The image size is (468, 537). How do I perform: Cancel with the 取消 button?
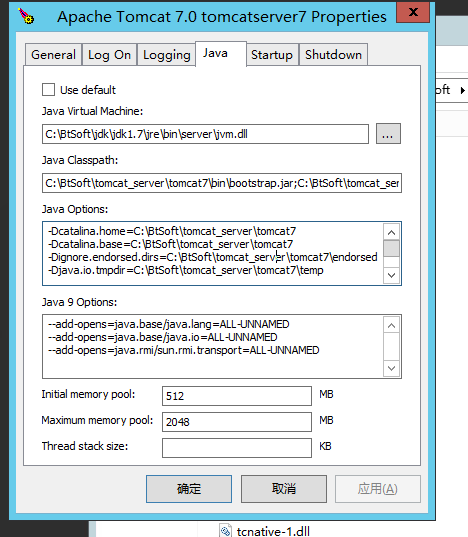(284, 489)
